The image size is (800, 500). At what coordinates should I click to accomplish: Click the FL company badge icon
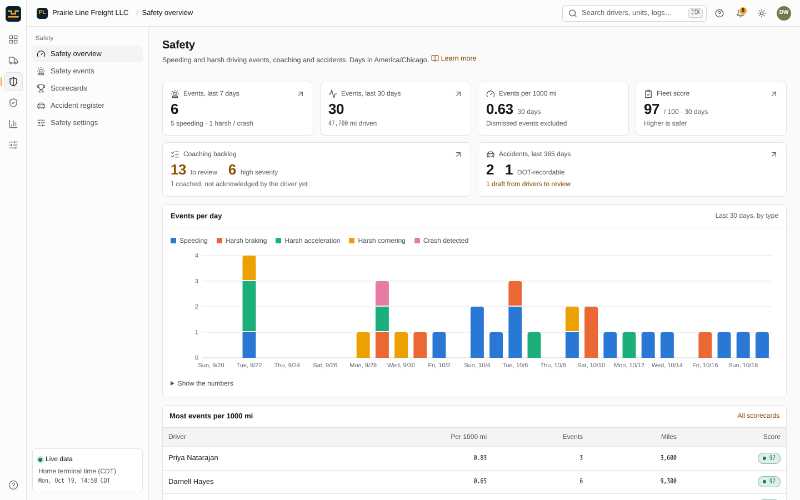coord(42,13)
